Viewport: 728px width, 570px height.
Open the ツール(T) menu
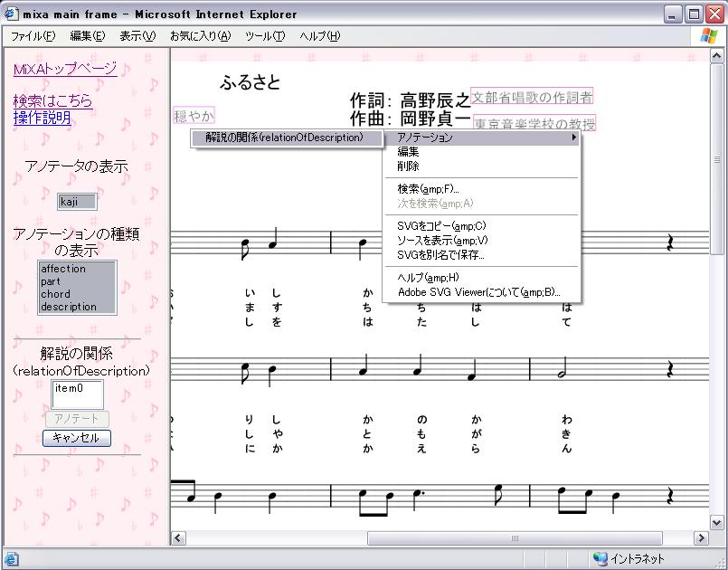(x=265, y=36)
